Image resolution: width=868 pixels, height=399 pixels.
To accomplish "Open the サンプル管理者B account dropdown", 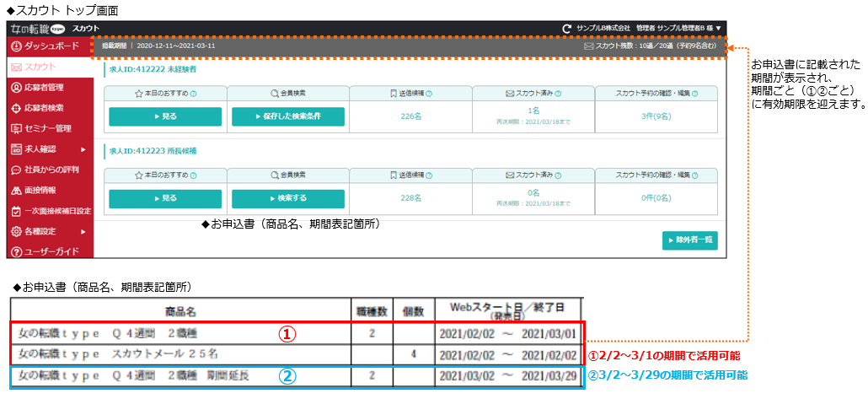I will [x=718, y=29].
